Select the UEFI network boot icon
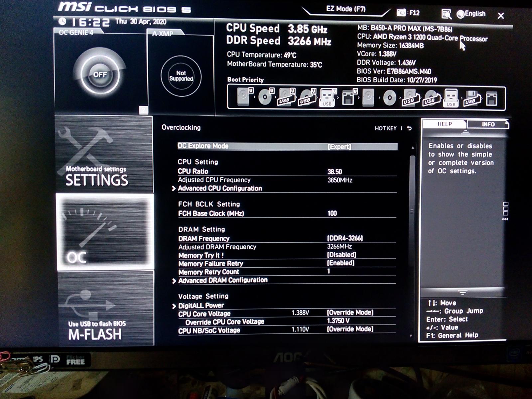Viewport: 532px width, 399px height. click(x=349, y=97)
